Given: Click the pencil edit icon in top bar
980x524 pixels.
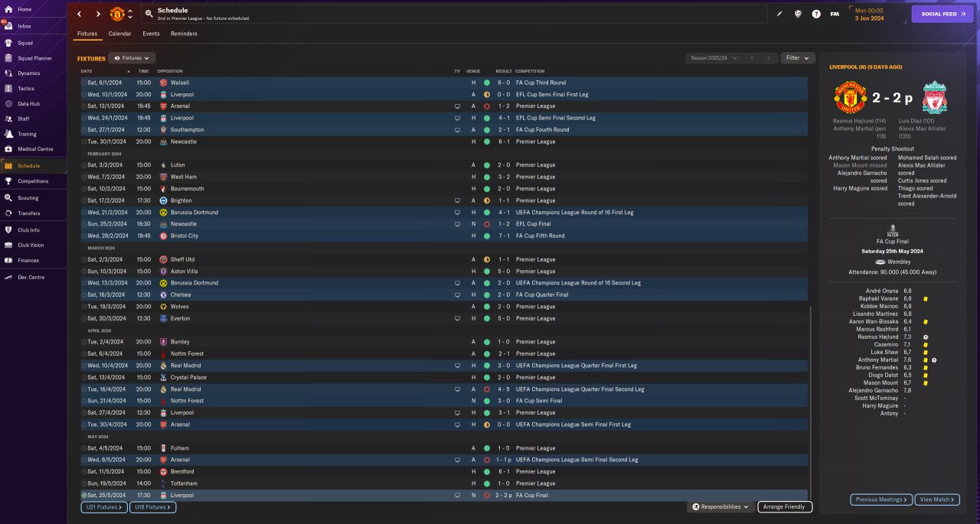Looking at the screenshot, I should click(779, 14).
